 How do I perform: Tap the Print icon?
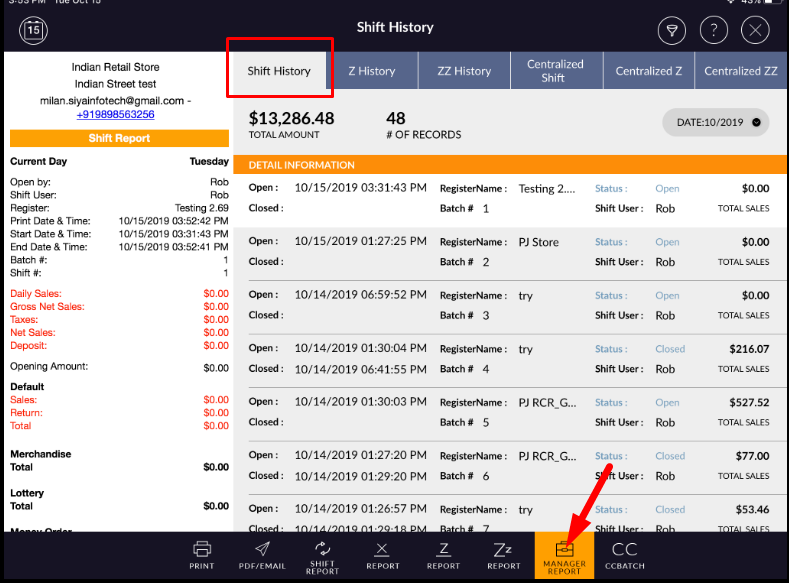pos(202,555)
